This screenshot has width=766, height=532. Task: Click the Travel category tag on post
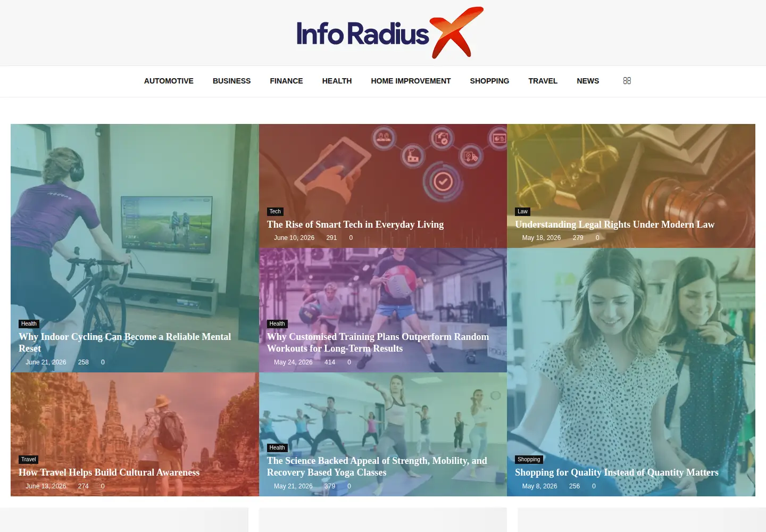[x=29, y=460]
